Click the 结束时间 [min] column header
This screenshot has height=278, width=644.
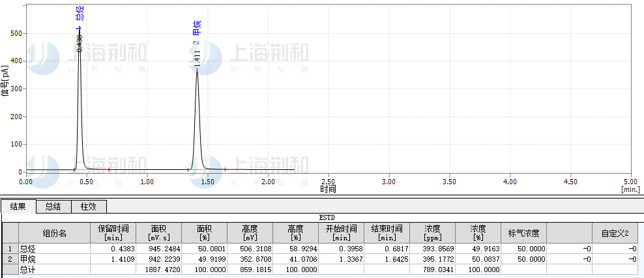(x=387, y=233)
